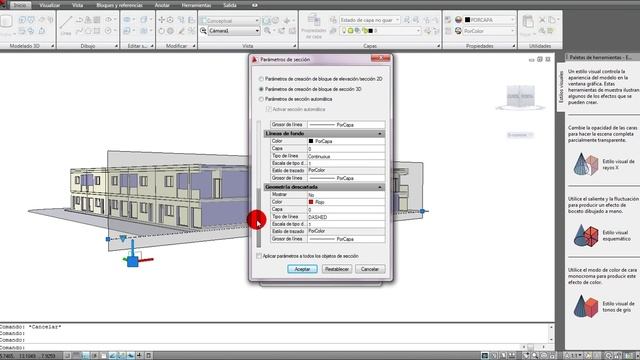640x360 pixels.
Task: Click the DASHED line type value field
Action: tap(346, 217)
